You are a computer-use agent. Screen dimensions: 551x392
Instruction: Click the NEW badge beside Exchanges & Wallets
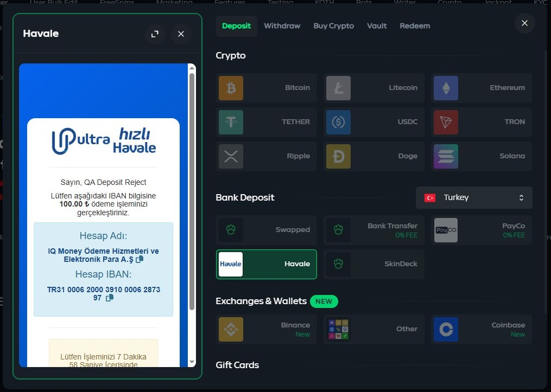click(x=324, y=301)
